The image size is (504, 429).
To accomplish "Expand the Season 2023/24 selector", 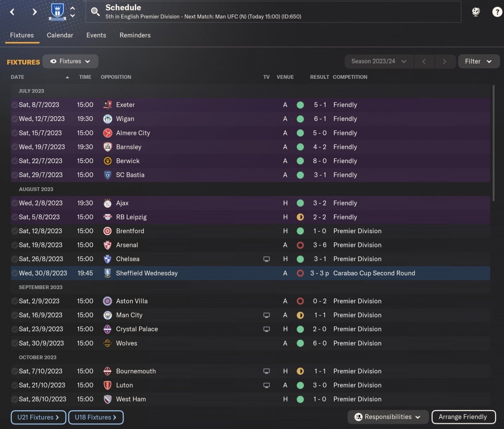I will [x=379, y=61].
